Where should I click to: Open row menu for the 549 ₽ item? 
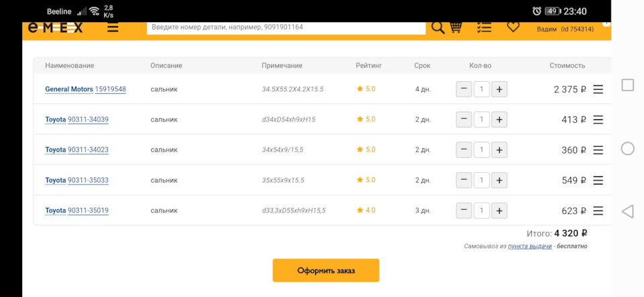coord(598,180)
